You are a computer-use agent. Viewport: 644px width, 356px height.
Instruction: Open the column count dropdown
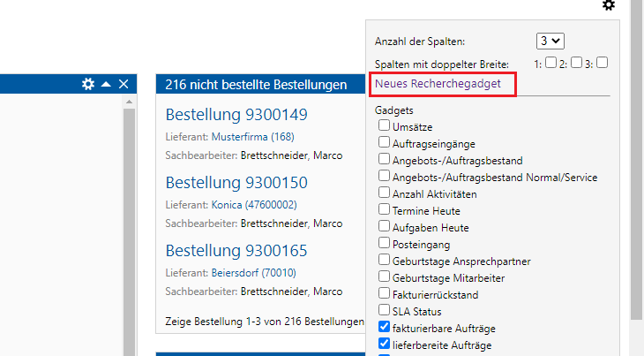(550, 41)
